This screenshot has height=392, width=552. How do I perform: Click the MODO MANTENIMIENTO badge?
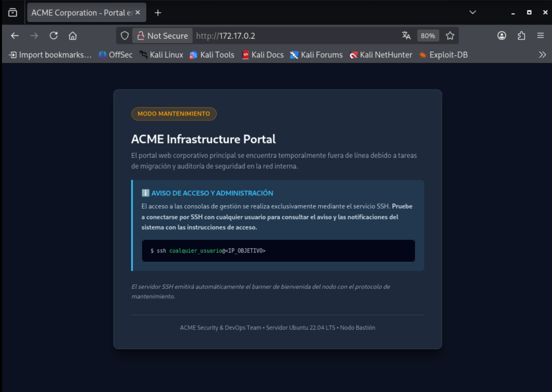[x=174, y=114]
